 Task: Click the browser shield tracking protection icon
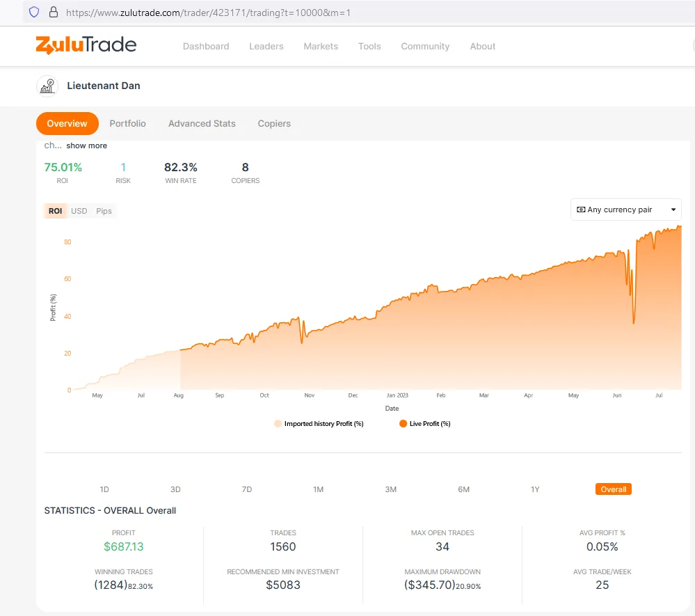[x=34, y=13]
